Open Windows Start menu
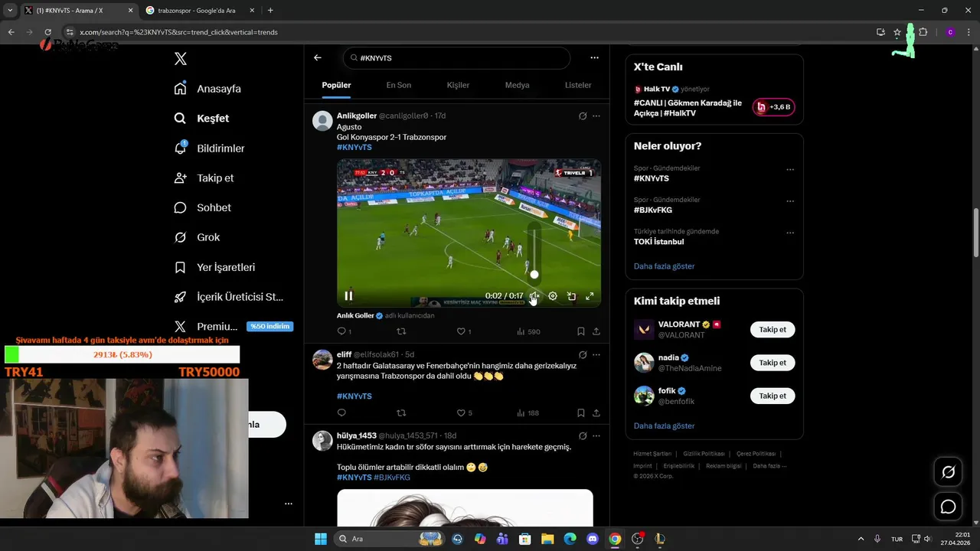This screenshot has width=980, height=551. pos(321,539)
